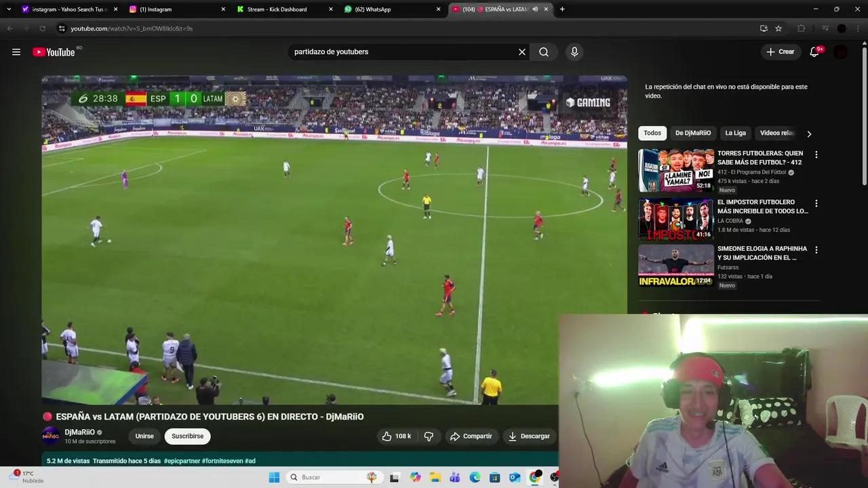The height and width of the screenshot is (488, 868).
Task: Open LA COBRA channel name
Action: tap(730, 221)
